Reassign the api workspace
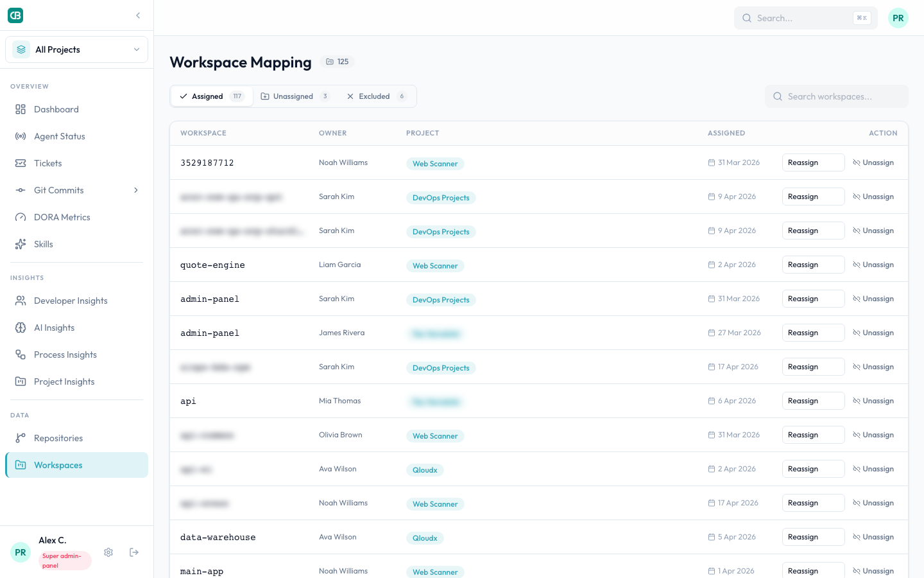 [813, 401]
